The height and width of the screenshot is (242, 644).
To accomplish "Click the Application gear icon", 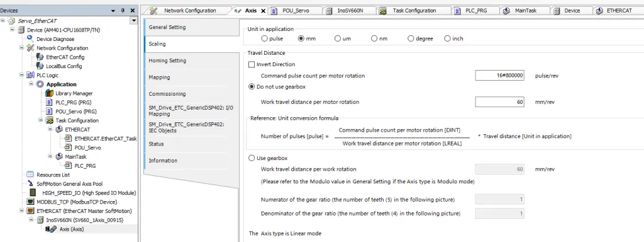I will click(x=40, y=84).
